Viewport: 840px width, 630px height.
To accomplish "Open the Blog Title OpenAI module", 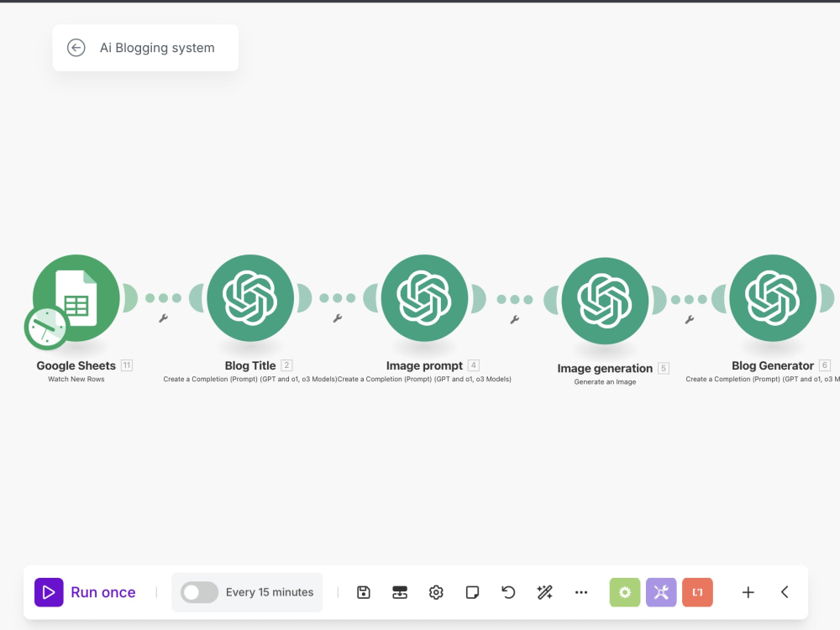I will click(250, 298).
